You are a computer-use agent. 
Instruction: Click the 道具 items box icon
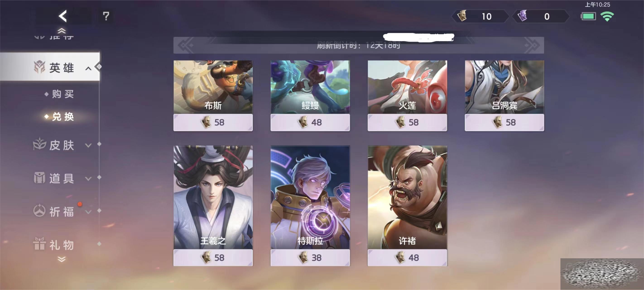39,178
